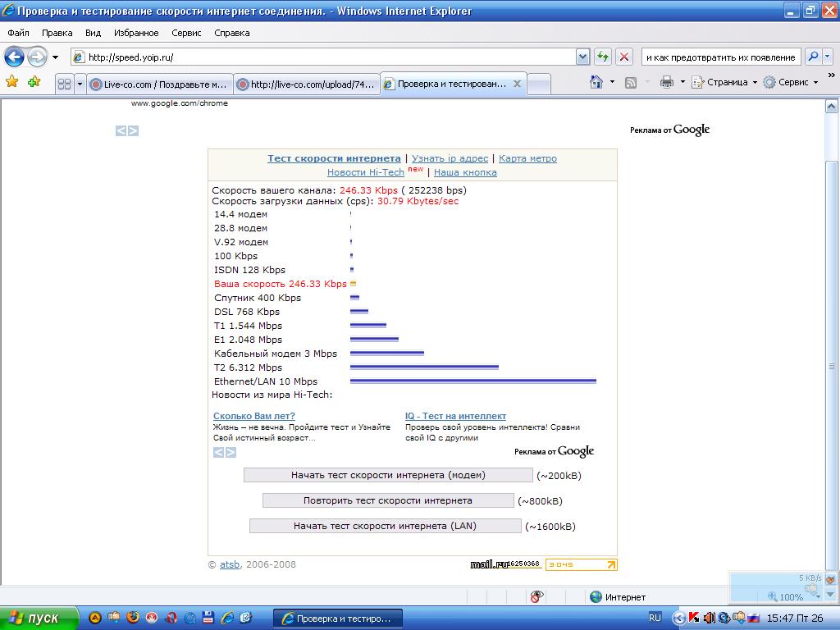Click Повторить тест скорости интернета button
The width and height of the screenshot is (840, 630).
coord(388,500)
